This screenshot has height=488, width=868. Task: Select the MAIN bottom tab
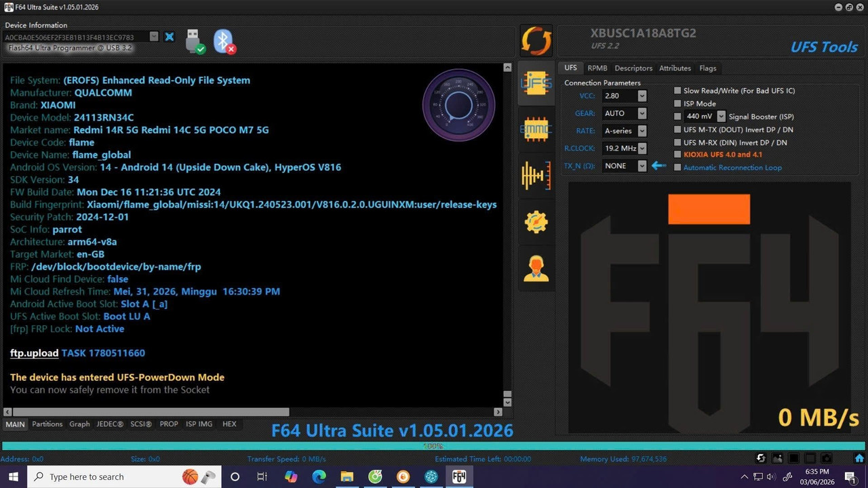15,424
